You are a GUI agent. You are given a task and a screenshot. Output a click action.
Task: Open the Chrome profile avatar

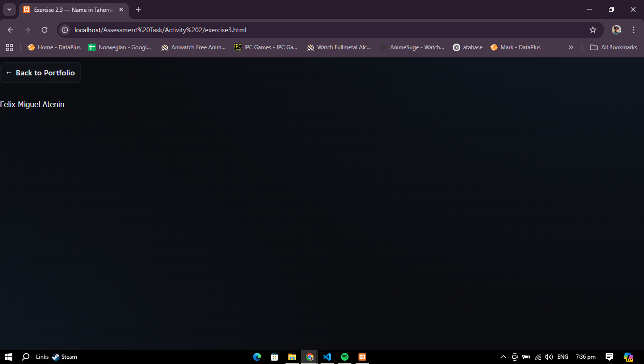pyautogui.click(x=616, y=30)
